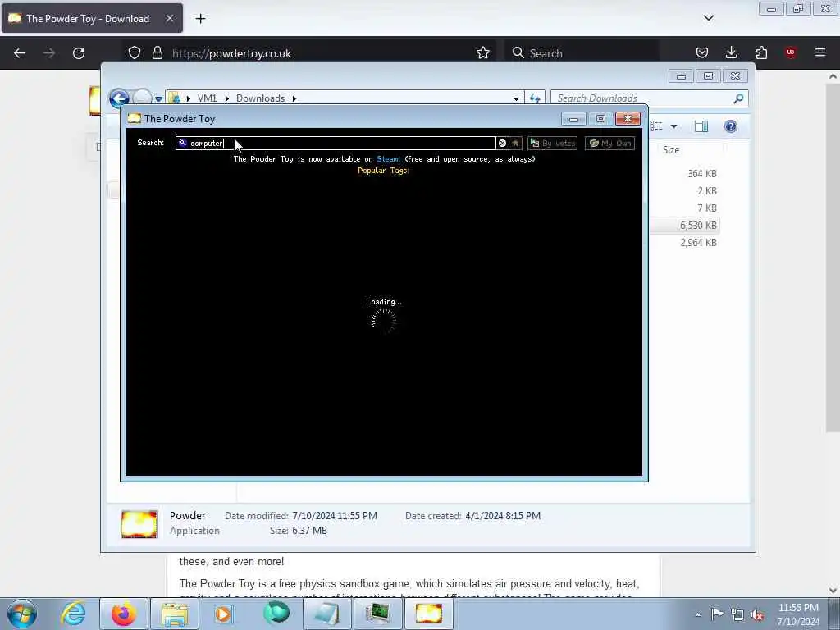List all tabs dropdown chevron
This screenshot has width=840, height=630.
(x=708, y=18)
